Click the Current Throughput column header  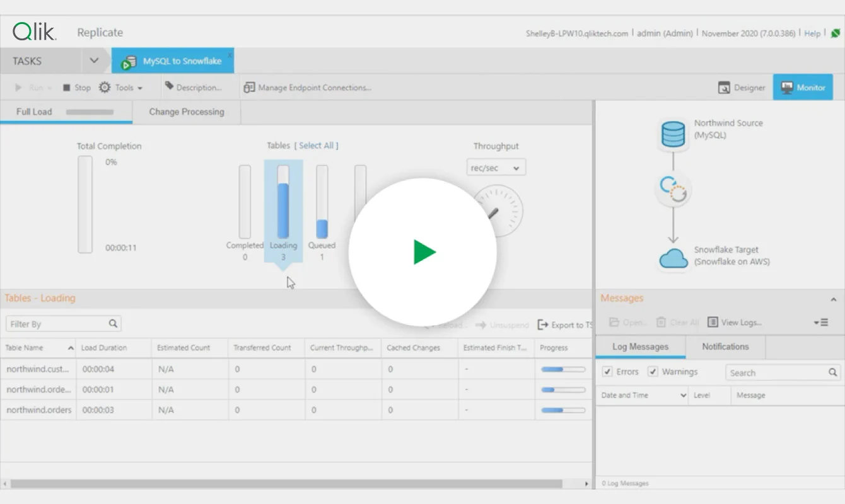342,348
